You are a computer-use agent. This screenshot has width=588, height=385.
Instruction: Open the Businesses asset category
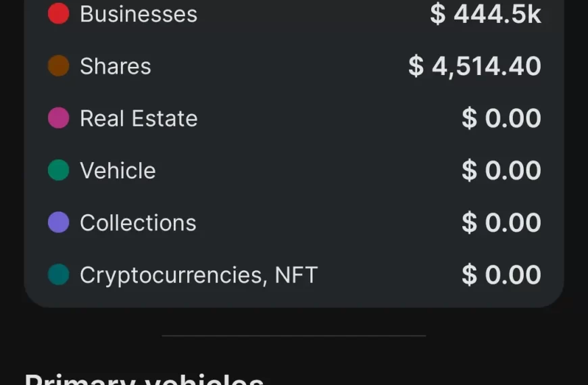[x=139, y=14]
